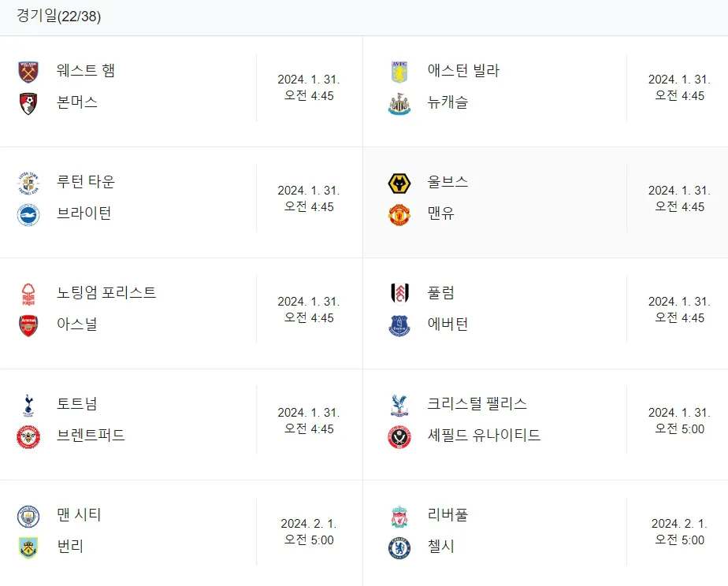Click the Tottenham cockerel logo
This screenshot has width=728, height=586.
coord(28,406)
